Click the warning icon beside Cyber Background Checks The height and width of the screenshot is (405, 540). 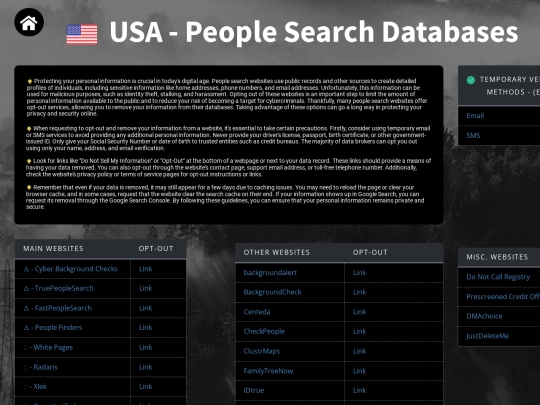pos(26,269)
